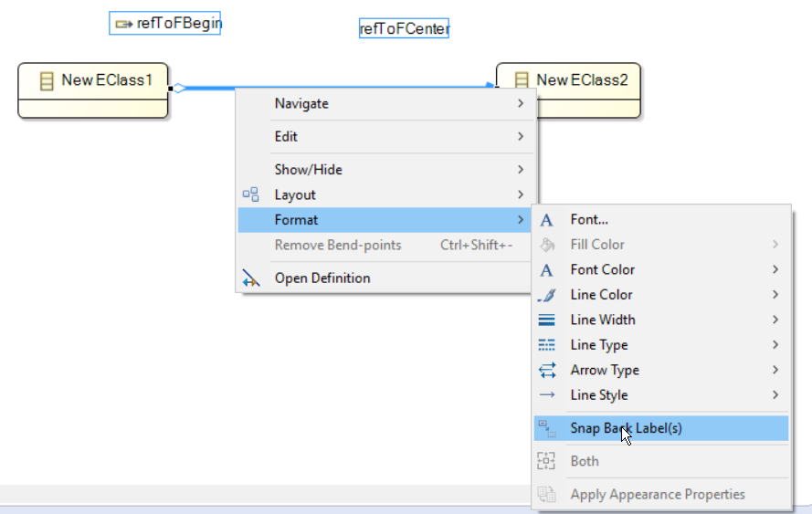Click the refToFCenter edge label
Screen dimensions: 812x514
405,29
